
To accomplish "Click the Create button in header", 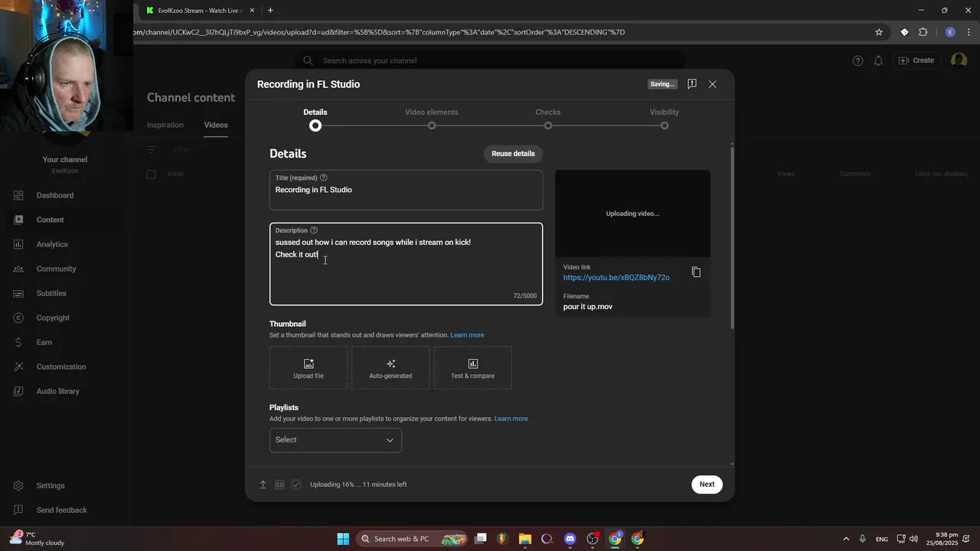I will pyautogui.click(x=916, y=60).
